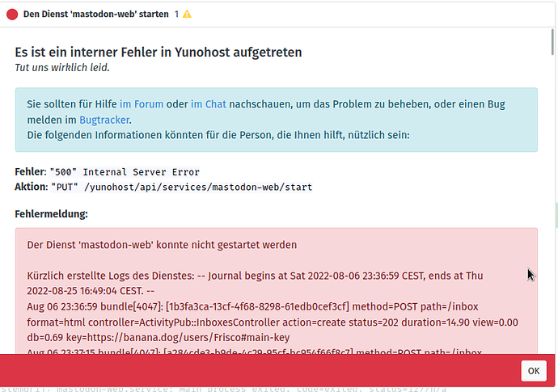This screenshot has width=558, height=392.
Task: Click the blue help information box
Action: coord(276,120)
